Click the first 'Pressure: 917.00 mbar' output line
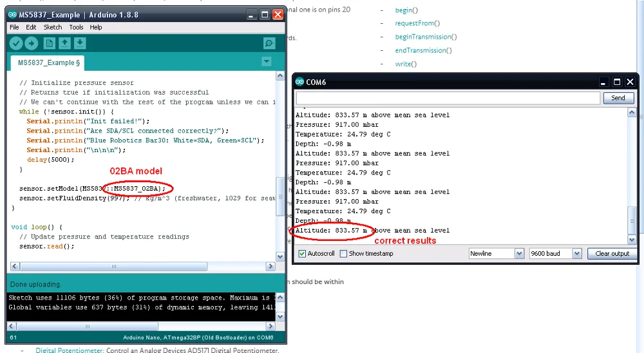The height and width of the screenshot is (353, 644). [x=337, y=124]
